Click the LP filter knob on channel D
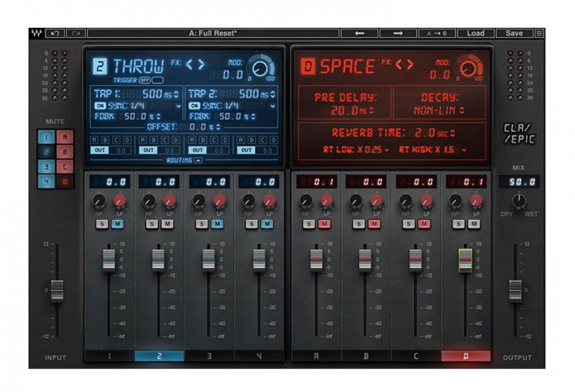 click(476, 201)
